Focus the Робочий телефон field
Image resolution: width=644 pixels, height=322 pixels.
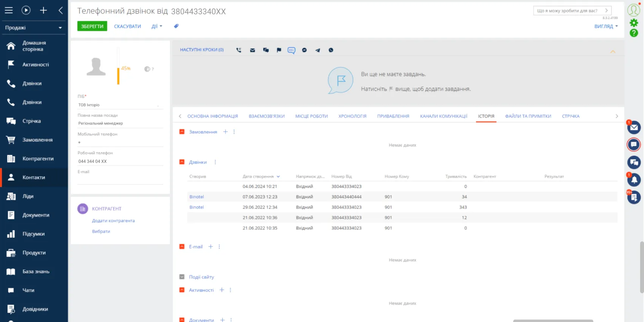pyautogui.click(x=120, y=161)
